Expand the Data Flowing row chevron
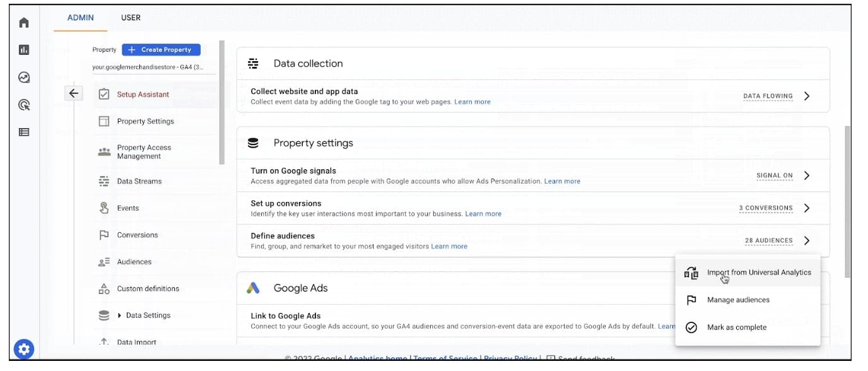868x371 pixels. [x=807, y=96]
